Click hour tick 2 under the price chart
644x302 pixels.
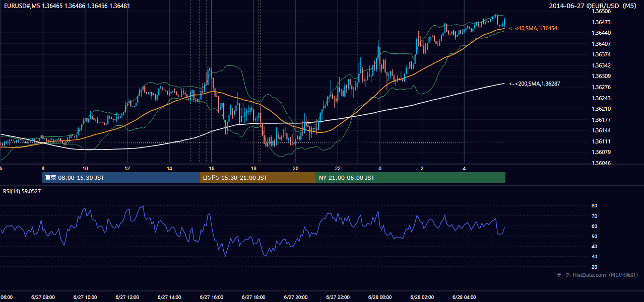pos(422,168)
